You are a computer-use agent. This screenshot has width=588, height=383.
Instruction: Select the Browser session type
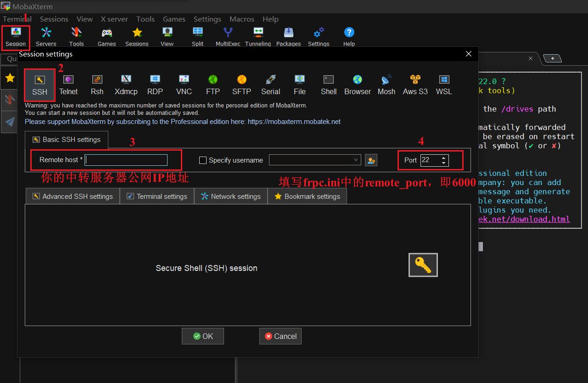coord(358,85)
